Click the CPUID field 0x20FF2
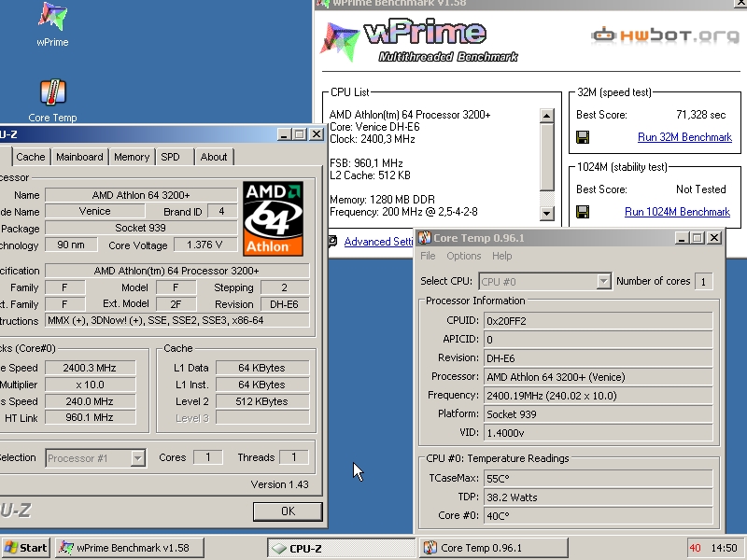 (598, 321)
